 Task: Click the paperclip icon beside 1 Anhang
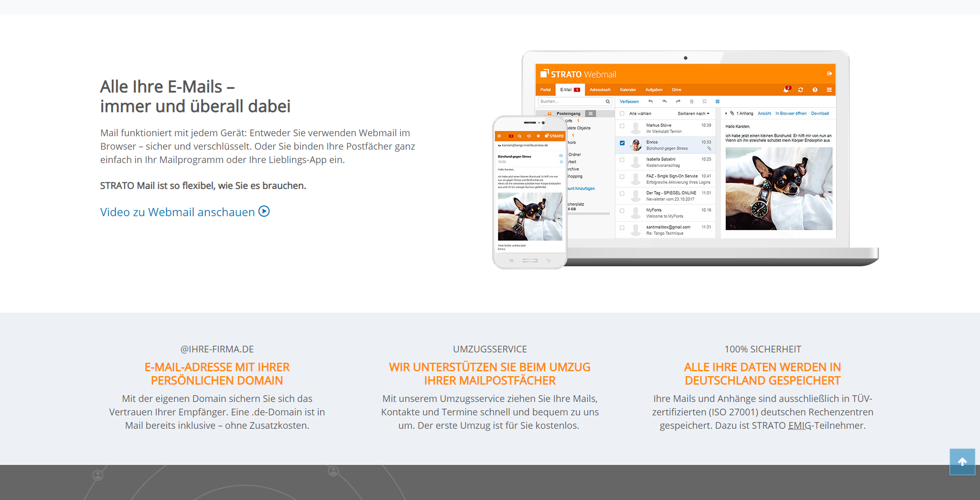(732, 114)
